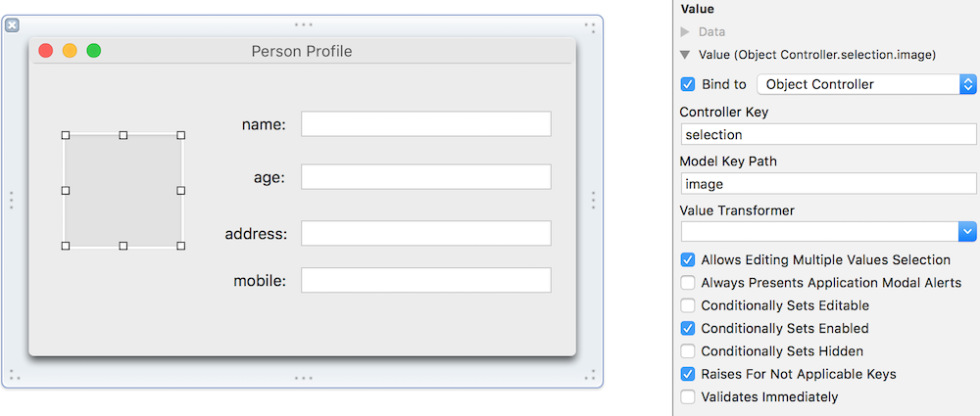Select the image well view

123,191
